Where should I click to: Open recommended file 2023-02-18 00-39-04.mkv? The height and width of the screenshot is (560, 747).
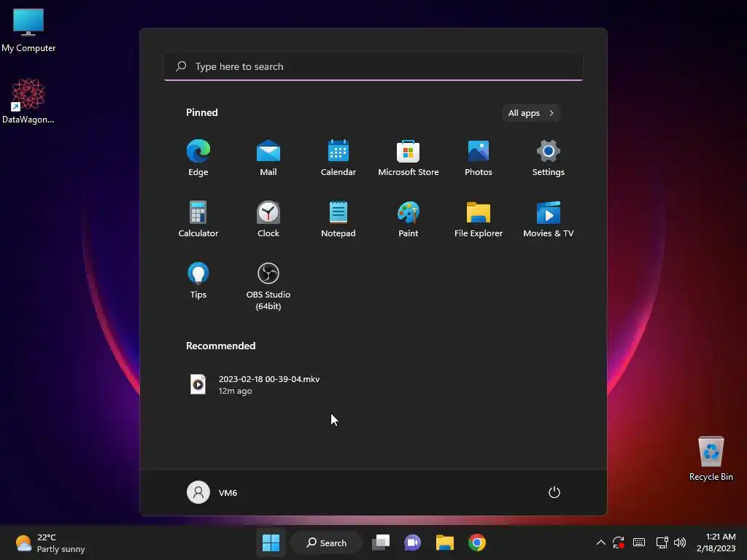255,385
